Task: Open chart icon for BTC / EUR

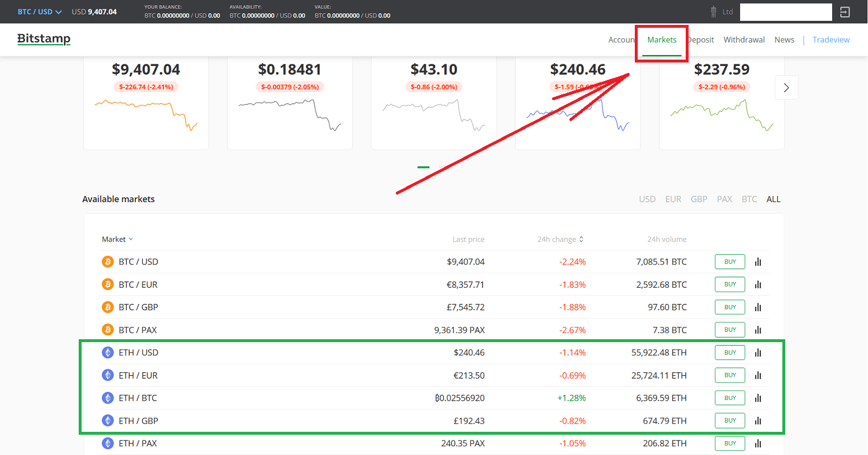Action: (758, 284)
